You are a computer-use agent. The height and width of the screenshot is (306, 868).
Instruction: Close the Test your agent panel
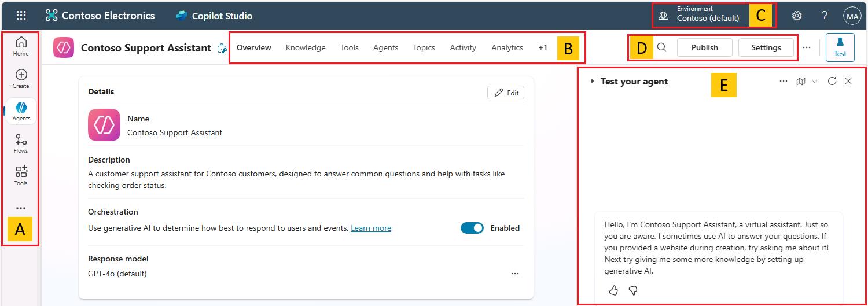coord(848,81)
